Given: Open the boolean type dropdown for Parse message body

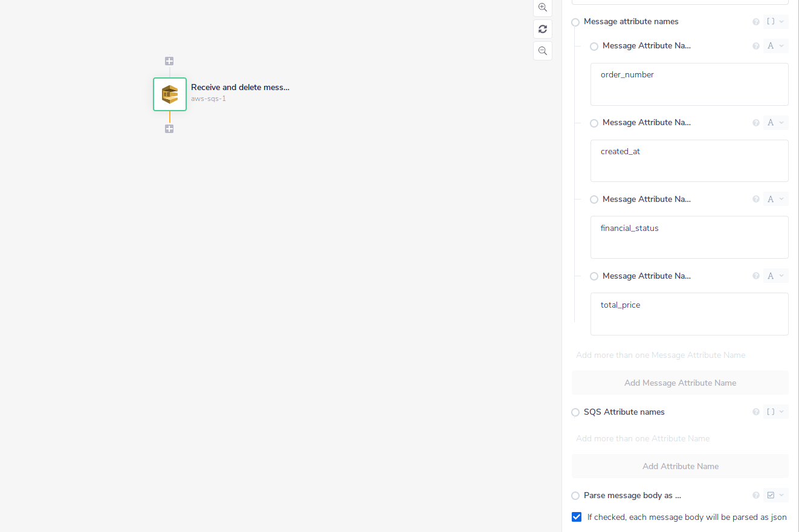Looking at the screenshot, I should tap(775, 496).
